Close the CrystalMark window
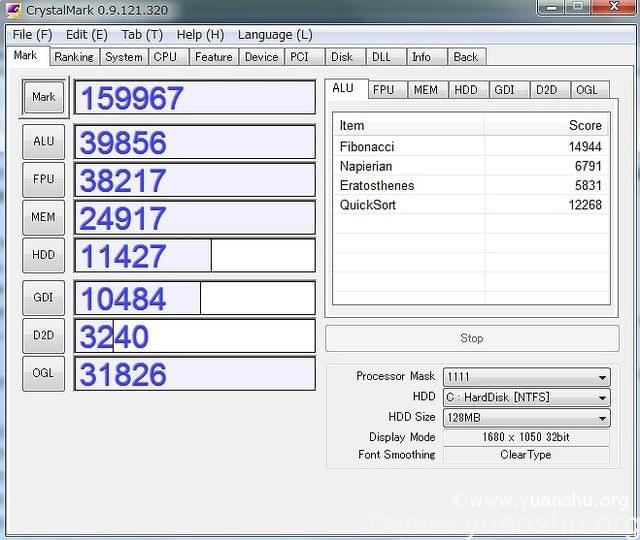 pyautogui.click(x=614, y=7)
